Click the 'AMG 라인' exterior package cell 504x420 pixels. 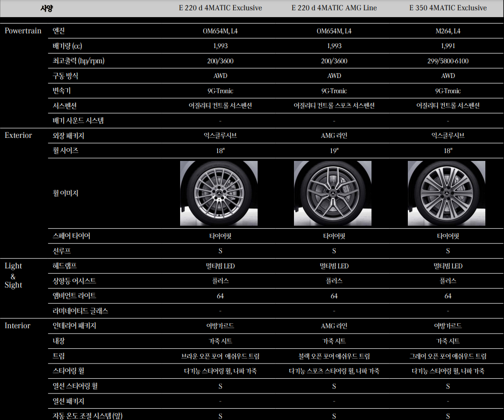334,135
